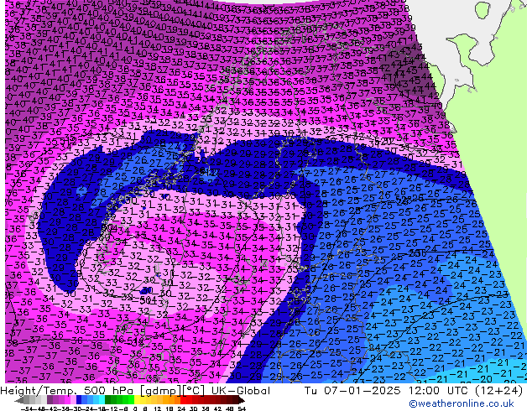Click the 'UK-Global' model name text
The height and width of the screenshot is (411, 532).
[x=241, y=391]
